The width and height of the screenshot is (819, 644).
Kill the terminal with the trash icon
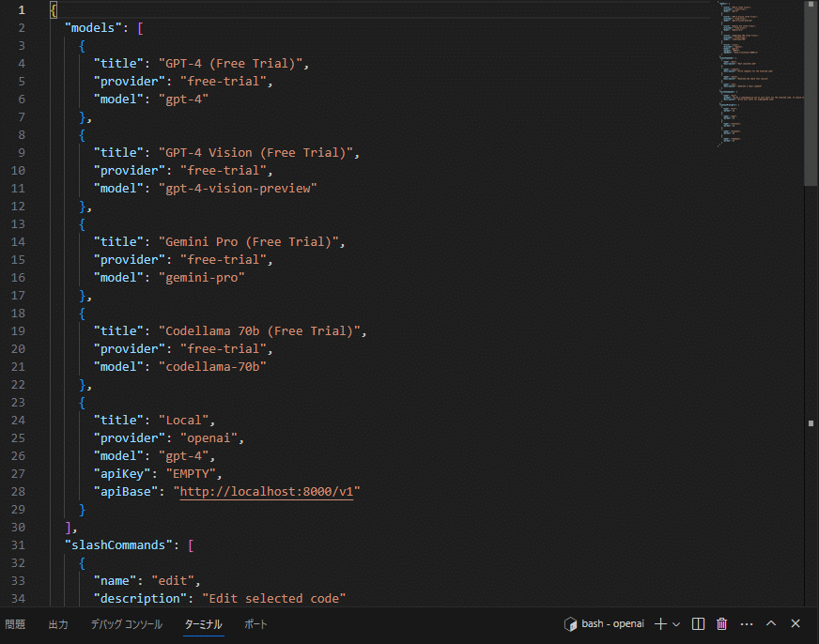click(x=720, y=623)
